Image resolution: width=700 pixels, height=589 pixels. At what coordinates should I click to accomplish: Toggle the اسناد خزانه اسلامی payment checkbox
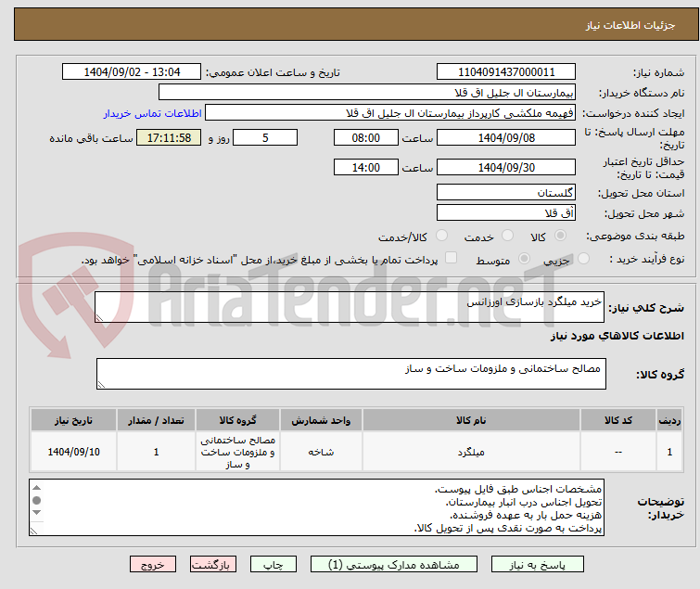coord(452,258)
